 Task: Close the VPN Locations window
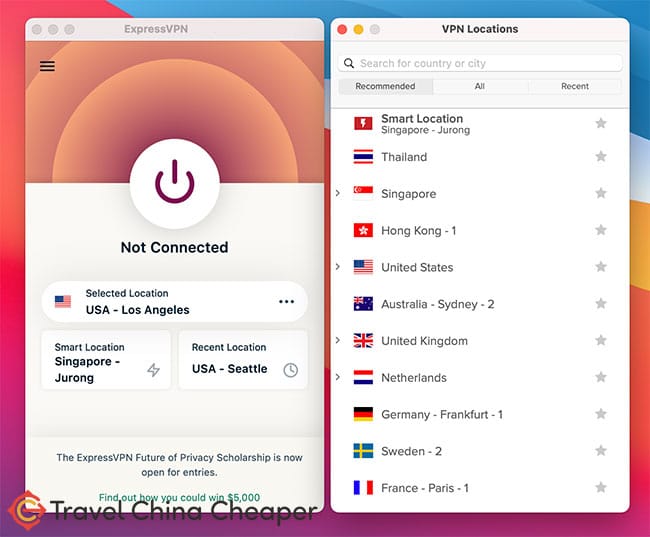(x=342, y=29)
